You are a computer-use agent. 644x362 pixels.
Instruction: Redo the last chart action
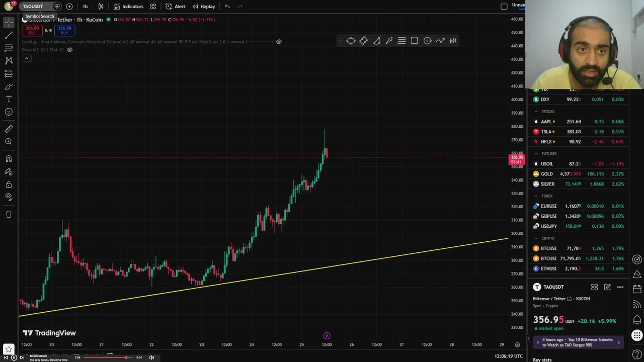tap(240, 7)
